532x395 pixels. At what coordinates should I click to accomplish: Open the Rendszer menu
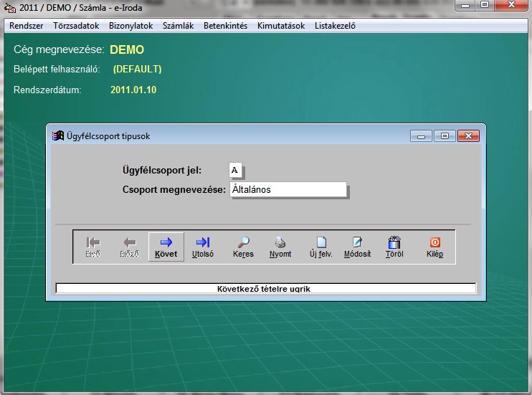pyautogui.click(x=27, y=26)
